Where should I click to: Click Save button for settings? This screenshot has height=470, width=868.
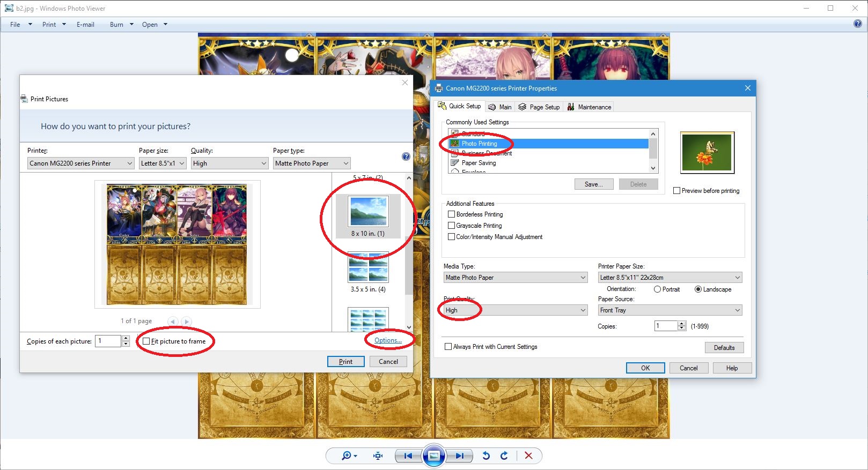(x=594, y=184)
